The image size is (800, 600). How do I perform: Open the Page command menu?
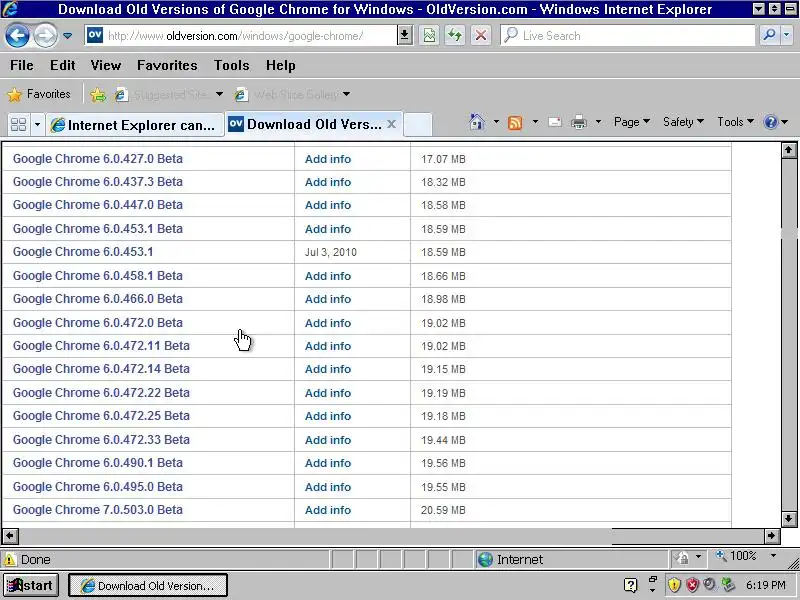click(x=632, y=122)
